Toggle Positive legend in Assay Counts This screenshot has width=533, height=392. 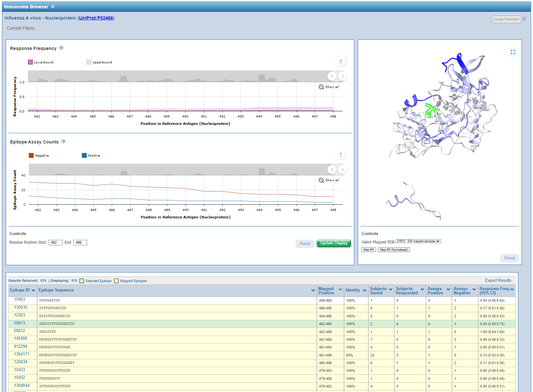91,155
